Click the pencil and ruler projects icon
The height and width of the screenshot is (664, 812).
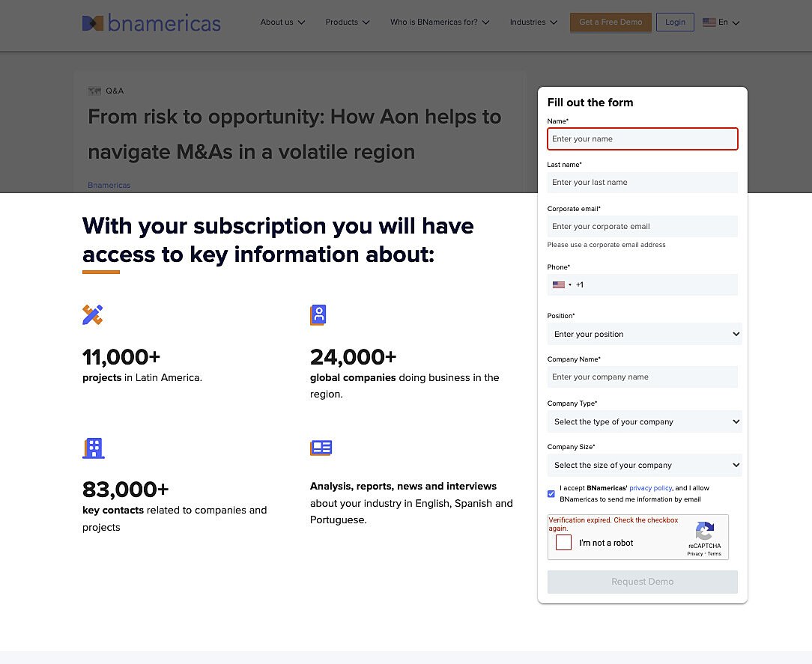click(92, 314)
